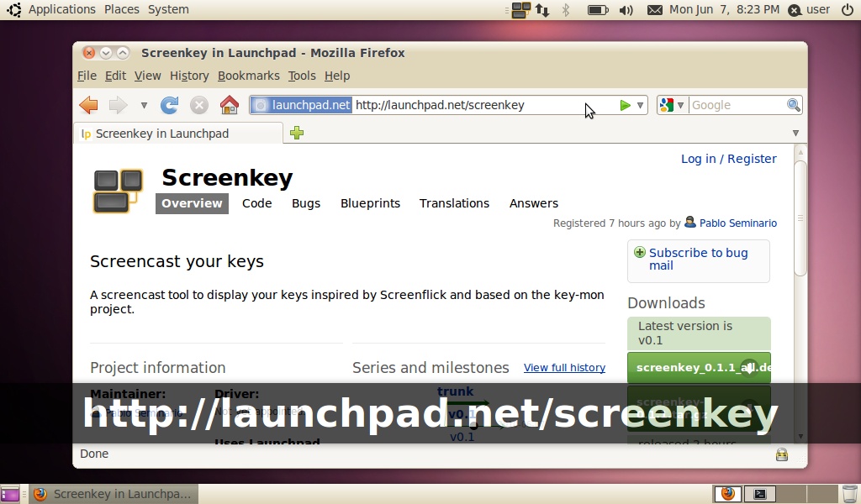
Task: Select the Overview tab on Launchpad
Action: coord(192,203)
